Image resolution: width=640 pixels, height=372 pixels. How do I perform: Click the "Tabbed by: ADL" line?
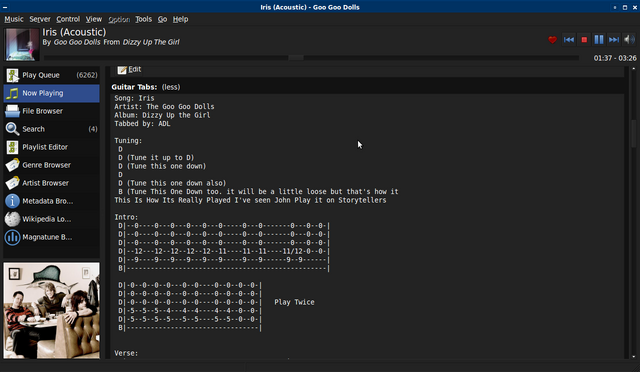142,124
